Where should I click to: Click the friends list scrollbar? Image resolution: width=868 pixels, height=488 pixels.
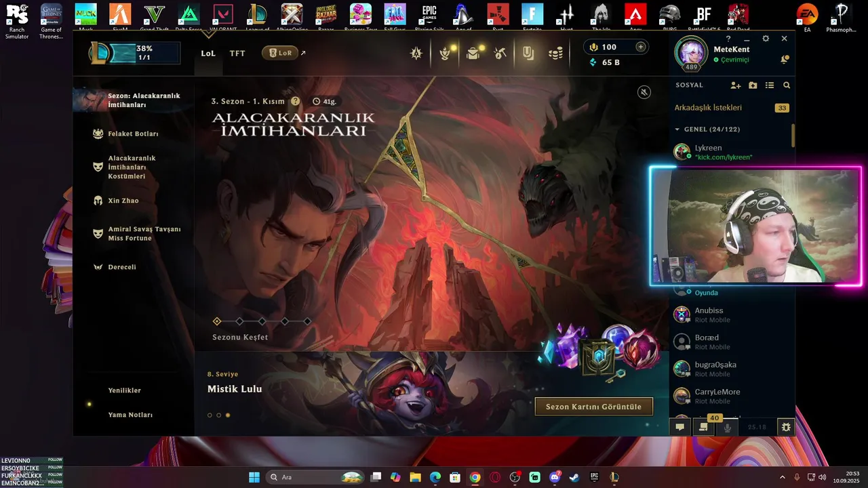(793, 135)
